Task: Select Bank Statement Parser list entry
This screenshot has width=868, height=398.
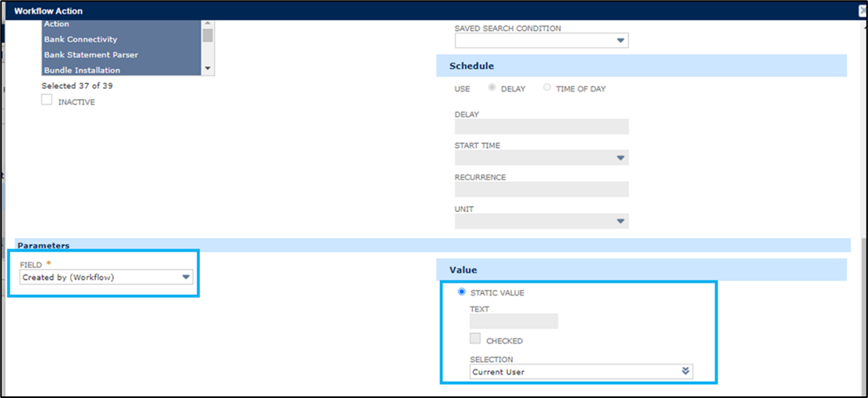Action: pos(121,54)
